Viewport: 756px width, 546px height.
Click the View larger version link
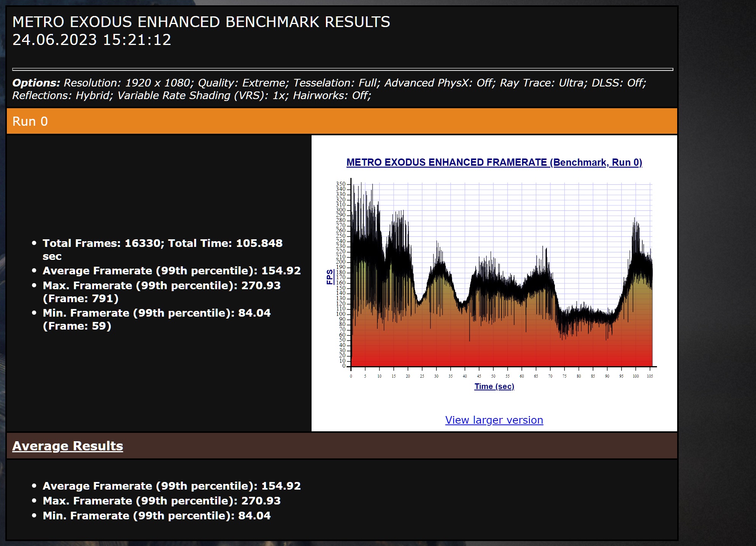click(494, 420)
